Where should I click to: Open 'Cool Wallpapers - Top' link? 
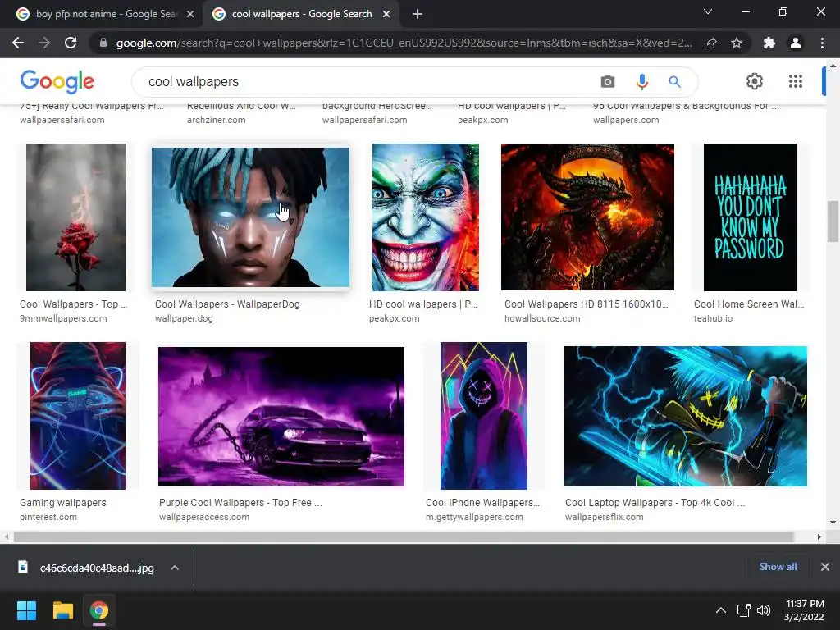(73, 304)
